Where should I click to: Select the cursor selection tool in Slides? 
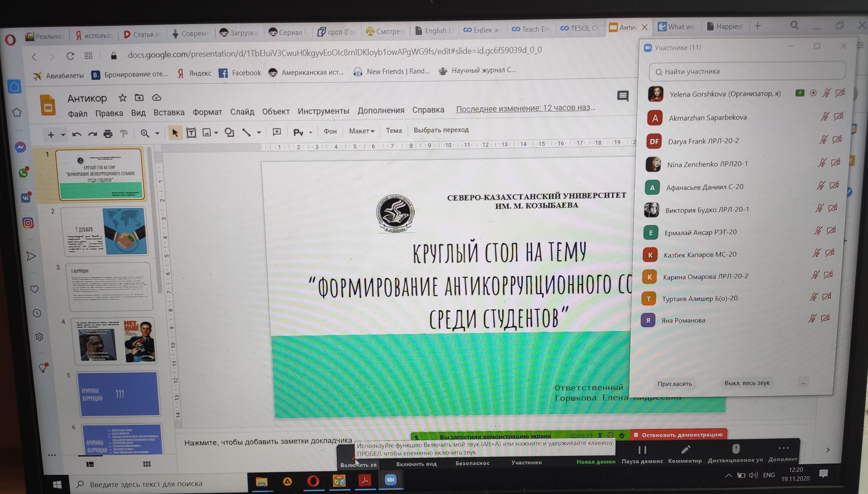175,133
